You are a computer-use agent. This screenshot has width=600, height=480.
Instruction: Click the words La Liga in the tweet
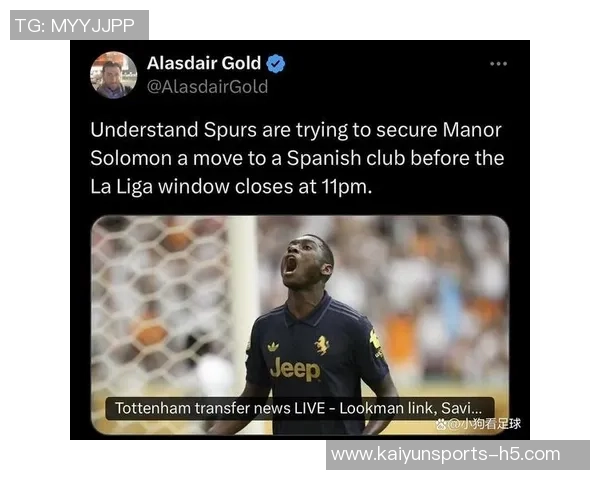click(121, 187)
